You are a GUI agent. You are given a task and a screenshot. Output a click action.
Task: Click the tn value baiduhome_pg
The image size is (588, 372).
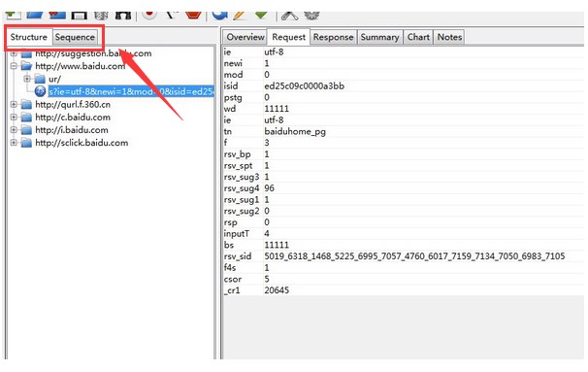295,132
